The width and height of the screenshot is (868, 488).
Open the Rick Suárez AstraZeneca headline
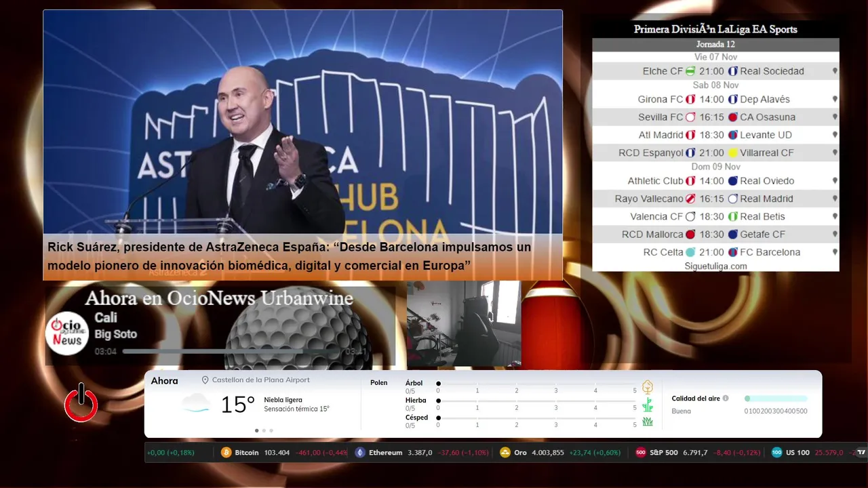click(290, 256)
